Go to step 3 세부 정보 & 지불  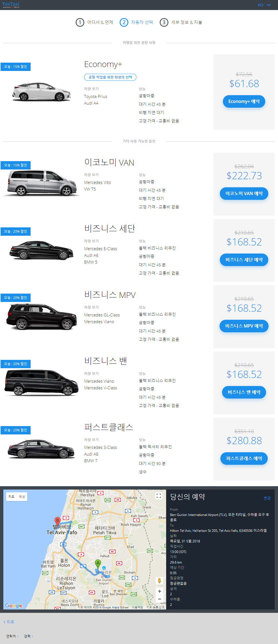tap(181, 22)
